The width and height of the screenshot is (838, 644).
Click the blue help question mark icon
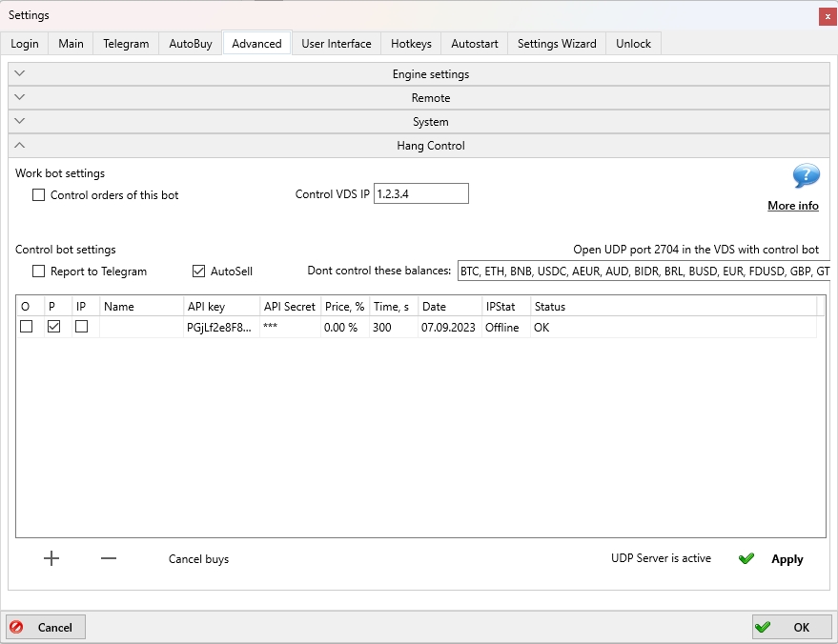(x=806, y=176)
